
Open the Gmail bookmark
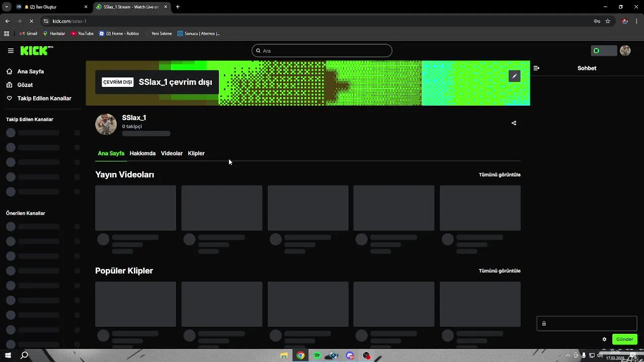point(28,34)
